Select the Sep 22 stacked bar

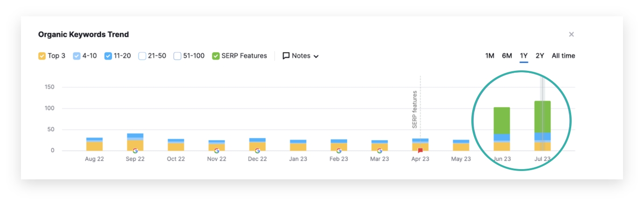click(x=135, y=142)
